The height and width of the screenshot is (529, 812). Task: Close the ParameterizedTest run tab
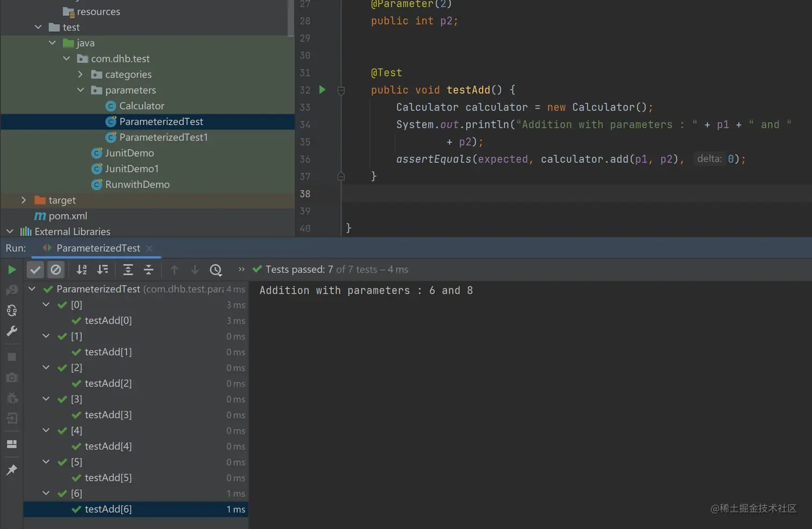point(149,248)
